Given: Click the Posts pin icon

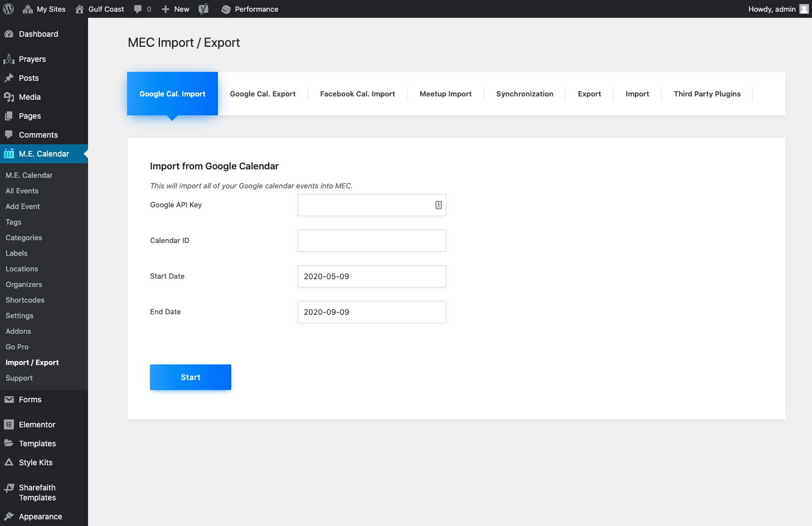Looking at the screenshot, I should [x=9, y=78].
